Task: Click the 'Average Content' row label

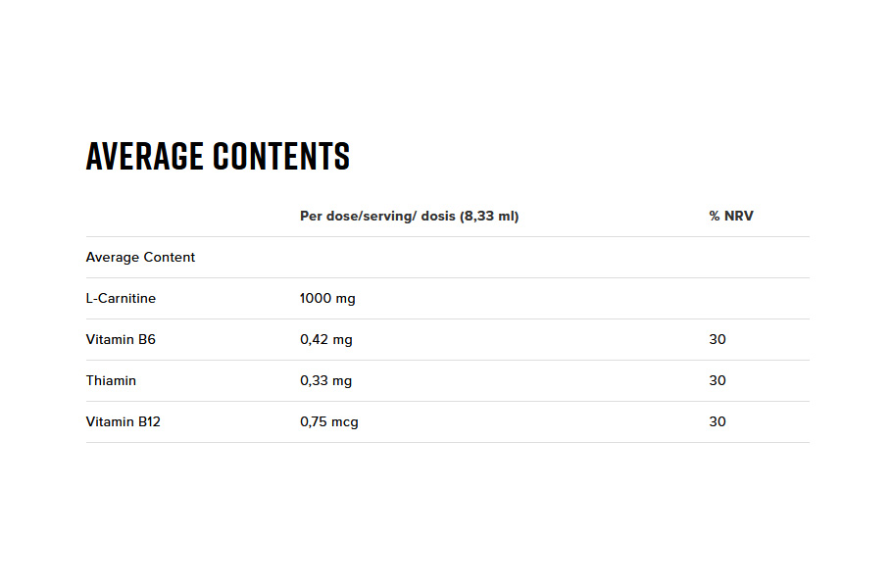Action: [x=140, y=257]
